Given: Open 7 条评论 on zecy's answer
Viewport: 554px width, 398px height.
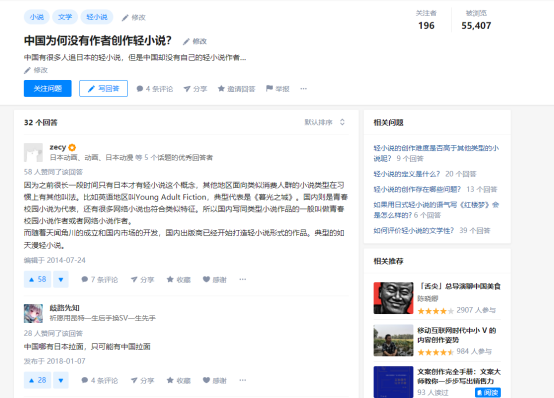Looking at the screenshot, I should pyautogui.click(x=100, y=280).
